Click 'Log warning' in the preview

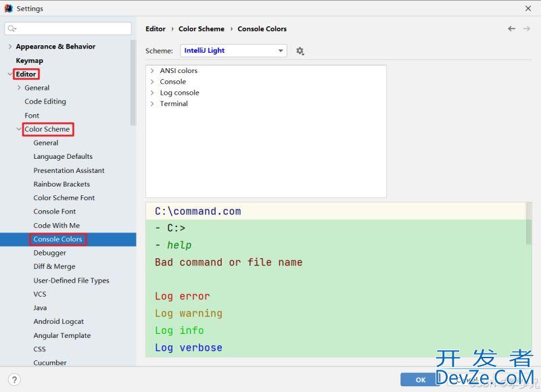[x=189, y=314]
